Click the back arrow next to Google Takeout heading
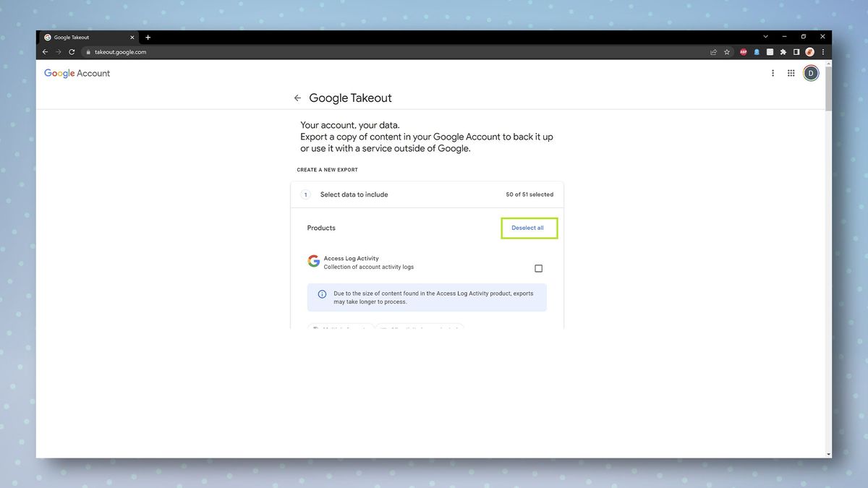Viewport: 868px width, 488px height. click(x=297, y=98)
